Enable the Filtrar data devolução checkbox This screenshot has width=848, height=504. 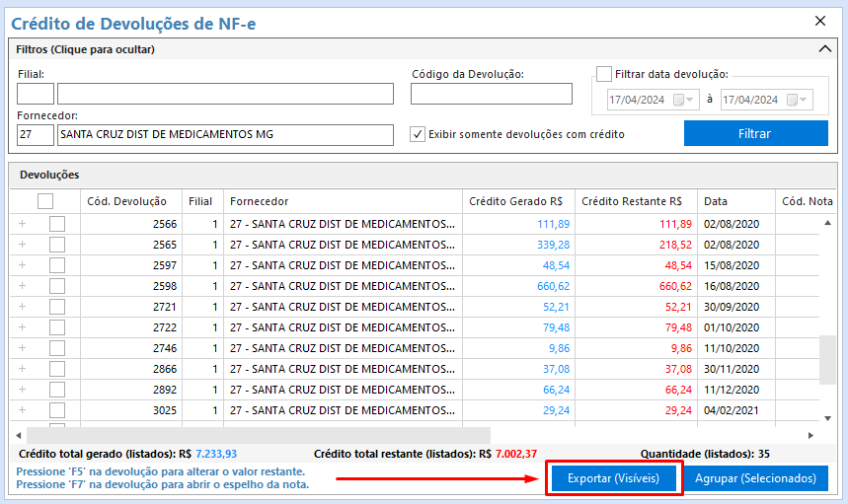coord(604,74)
